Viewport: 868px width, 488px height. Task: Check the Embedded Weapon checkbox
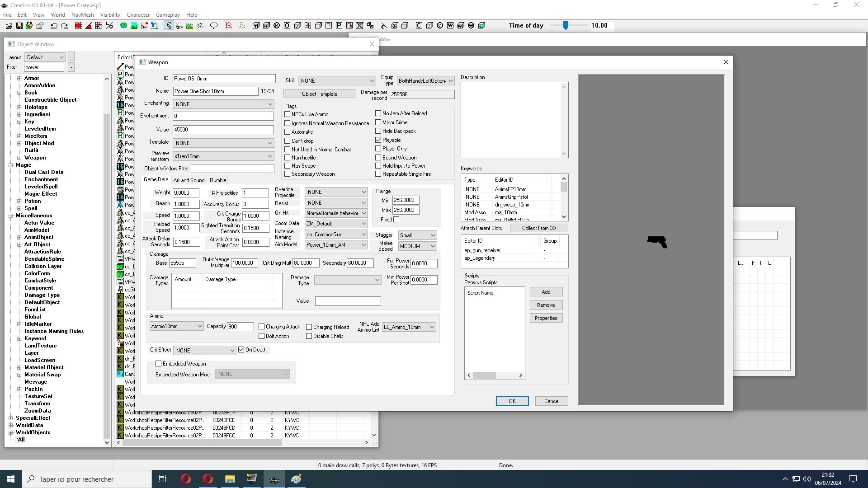(159, 364)
